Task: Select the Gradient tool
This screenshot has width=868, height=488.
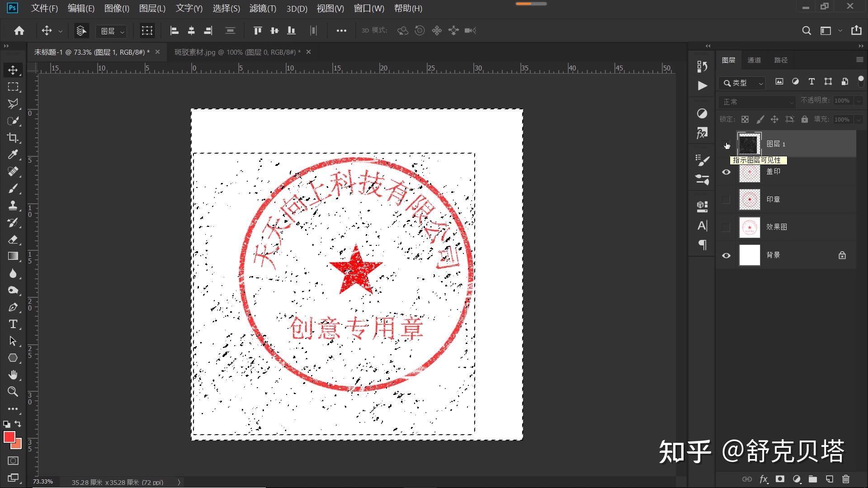Action: tap(13, 256)
